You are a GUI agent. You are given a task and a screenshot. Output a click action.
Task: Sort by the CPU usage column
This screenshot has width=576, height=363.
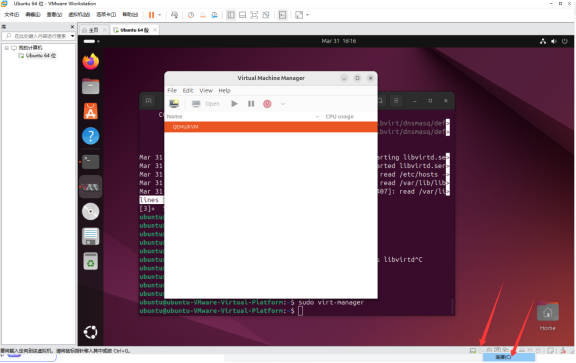tap(339, 116)
